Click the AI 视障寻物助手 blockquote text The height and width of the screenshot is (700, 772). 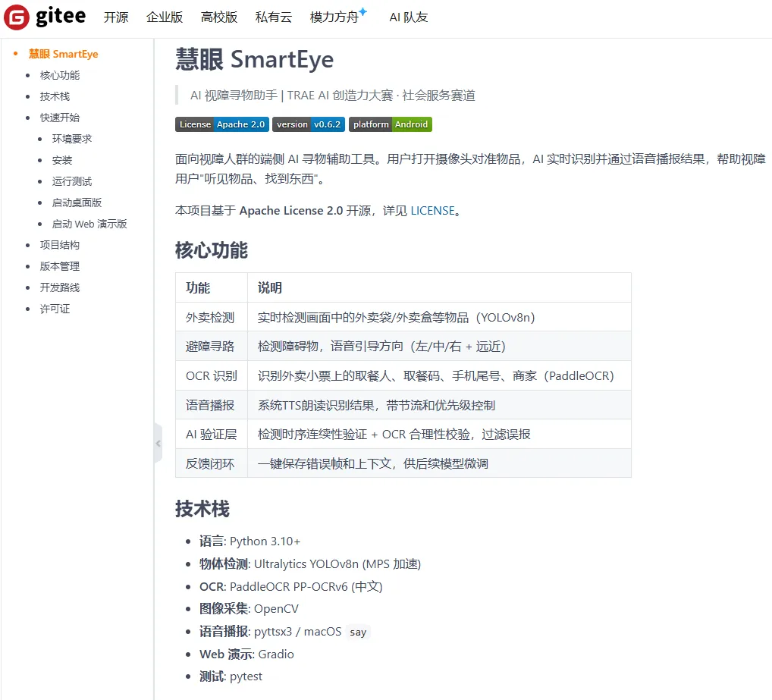(x=333, y=95)
